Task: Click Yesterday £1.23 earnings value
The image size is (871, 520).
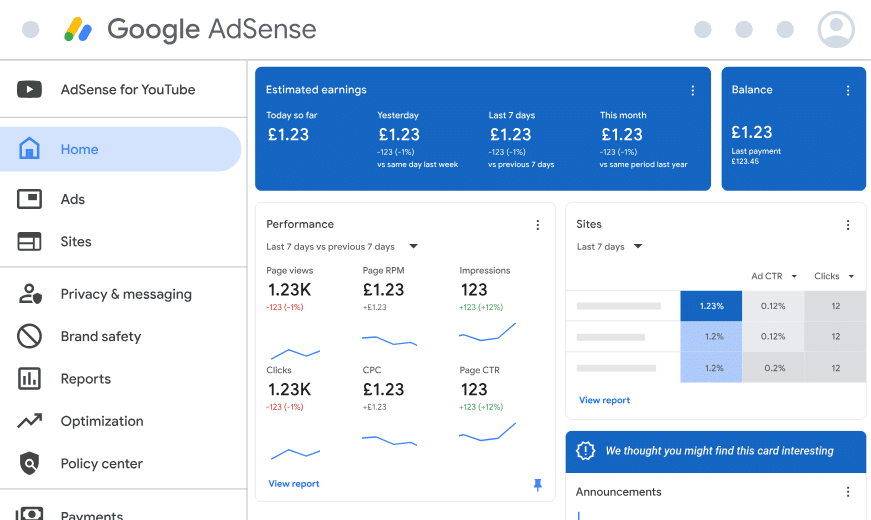Action: (399, 134)
